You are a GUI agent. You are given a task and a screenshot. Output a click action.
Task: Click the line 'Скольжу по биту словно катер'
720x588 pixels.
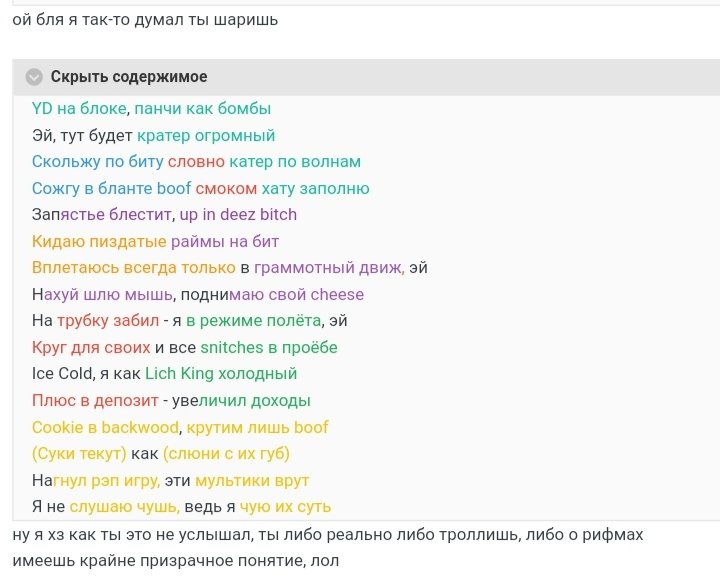click(196, 162)
